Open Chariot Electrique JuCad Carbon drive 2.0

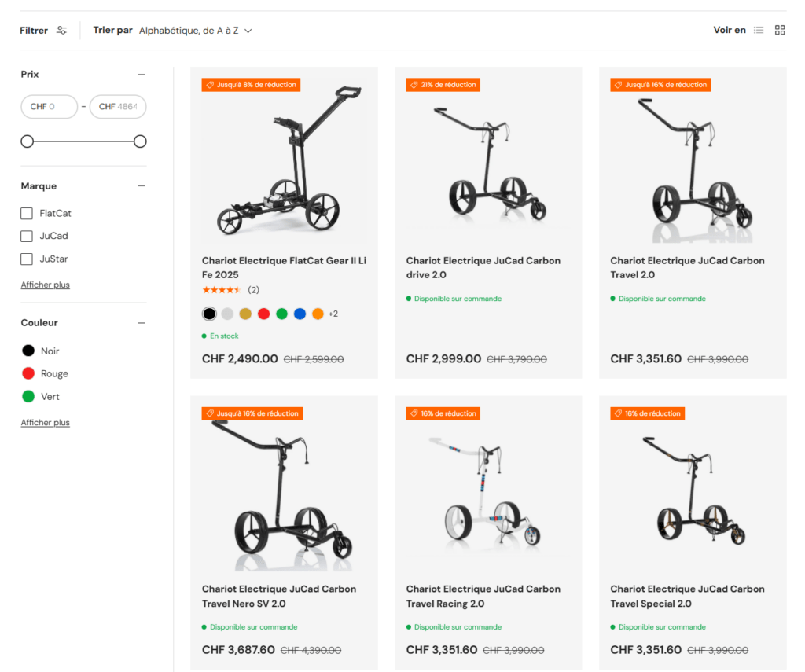click(483, 267)
